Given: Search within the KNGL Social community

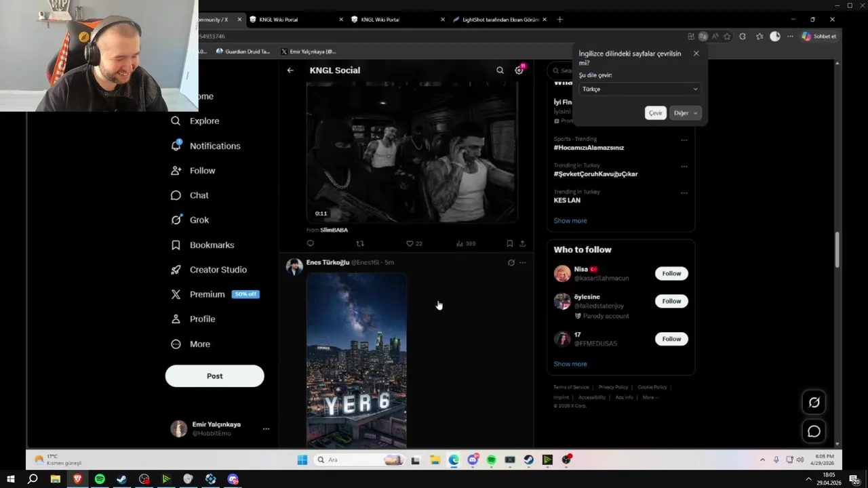Looking at the screenshot, I should pyautogui.click(x=500, y=70).
